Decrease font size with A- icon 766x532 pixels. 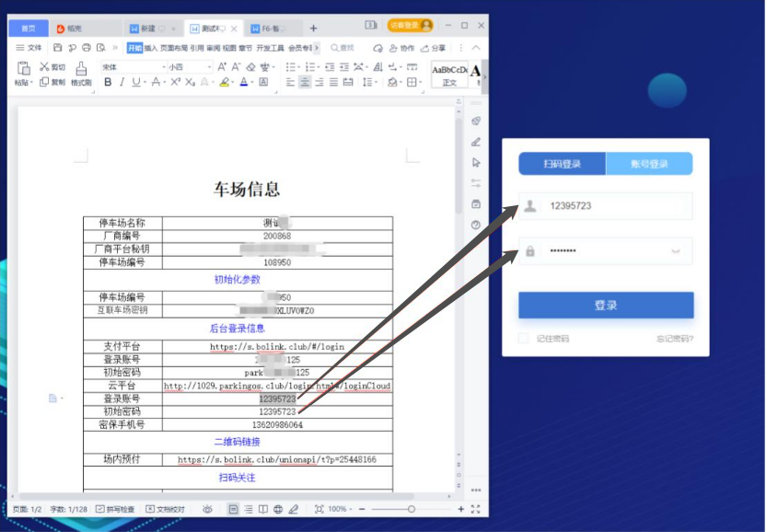tap(236, 67)
